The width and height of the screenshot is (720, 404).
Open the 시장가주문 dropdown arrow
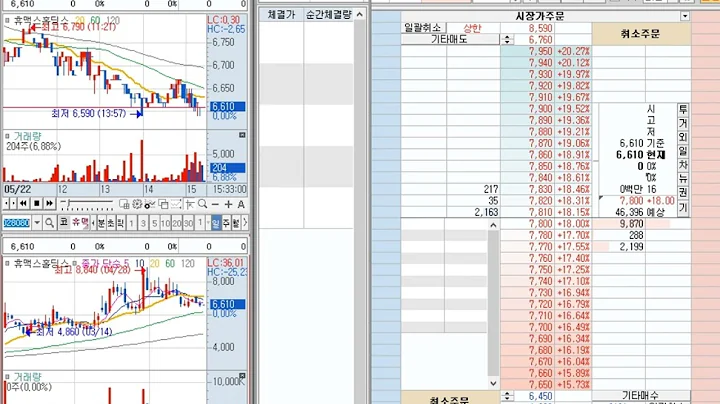coord(685,16)
